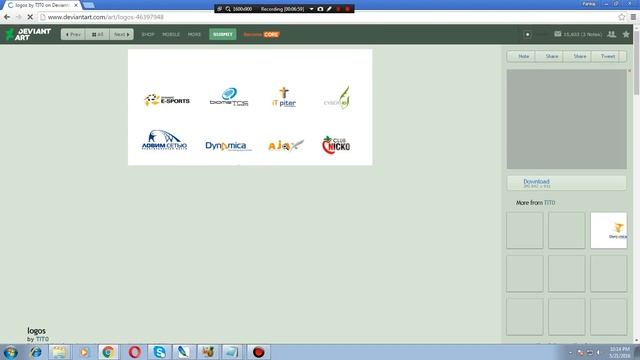Image resolution: width=640 pixels, height=360 pixels.
Task: Open the Dynamica thumbnail in More from TITO
Action: pyautogui.click(x=609, y=230)
